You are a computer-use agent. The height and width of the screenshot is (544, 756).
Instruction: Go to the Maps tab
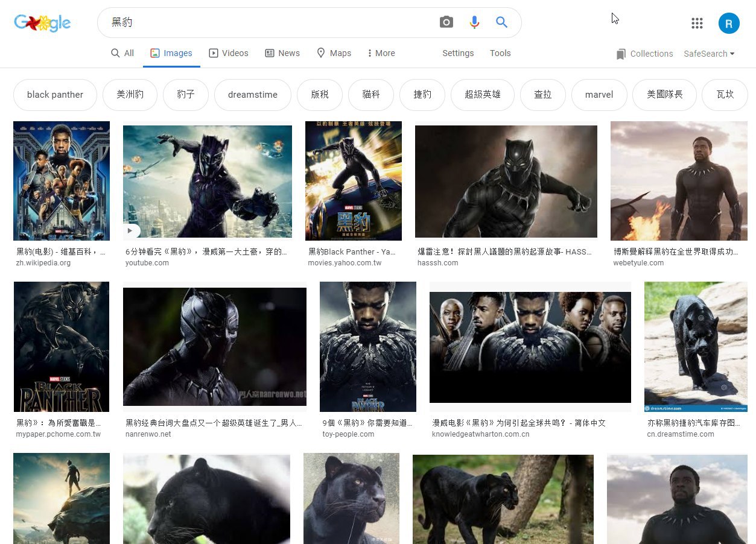coord(334,53)
